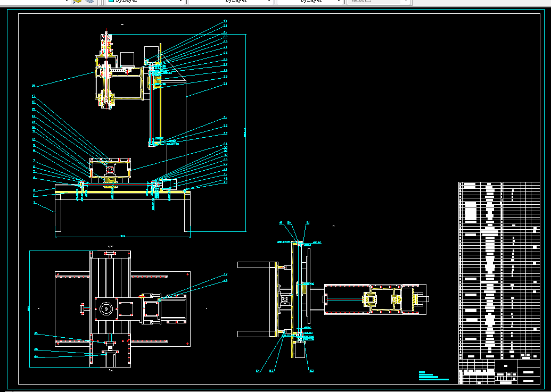The height and width of the screenshot is (392, 551).
Task: Select the vertical height dimension text
Action: (245, 132)
